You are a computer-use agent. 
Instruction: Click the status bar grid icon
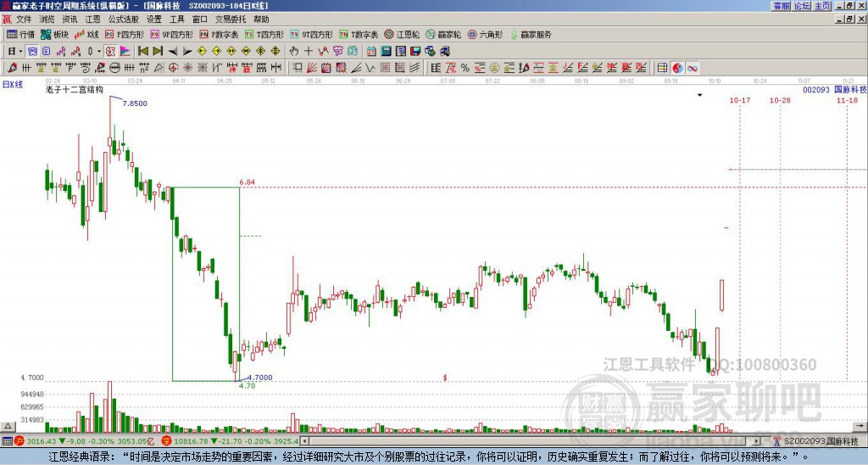point(7,442)
